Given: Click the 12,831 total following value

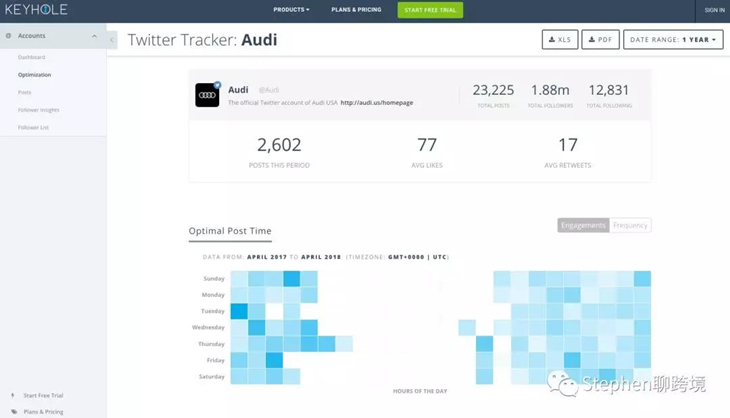Looking at the screenshot, I should [609, 90].
